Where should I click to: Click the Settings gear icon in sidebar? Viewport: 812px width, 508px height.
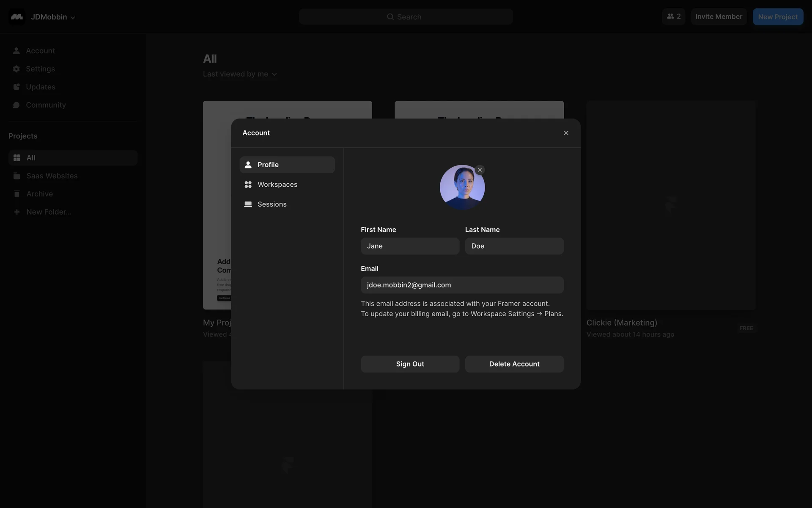pyautogui.click(x=16, y=69)
